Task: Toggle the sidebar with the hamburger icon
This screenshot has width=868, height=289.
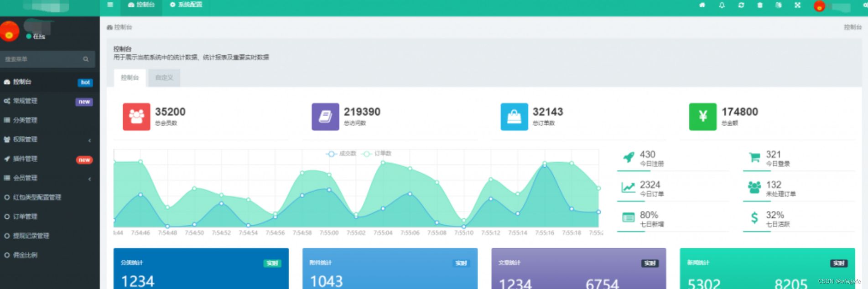Action: (x=110, y=5)
